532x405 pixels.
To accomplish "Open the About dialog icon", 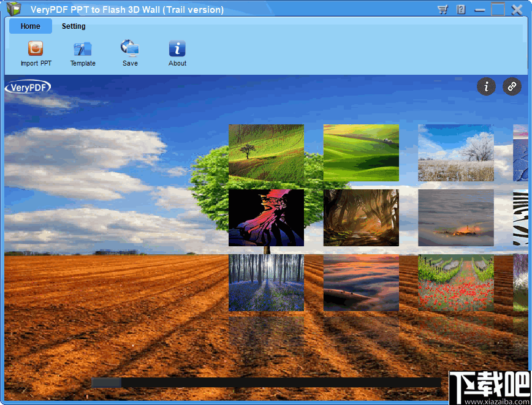I will (177, 52).
